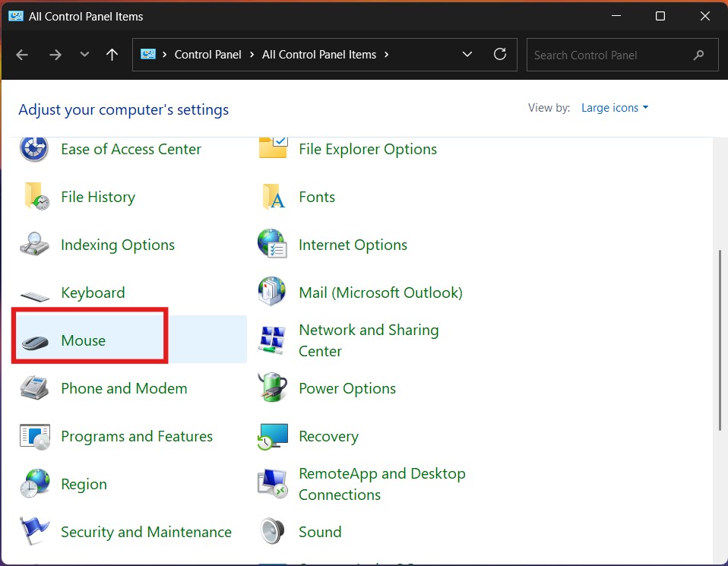The height and width of the screenshot is (566, 728).
Task: Click the Keyboard link
Action: click(x=93, y=292)
